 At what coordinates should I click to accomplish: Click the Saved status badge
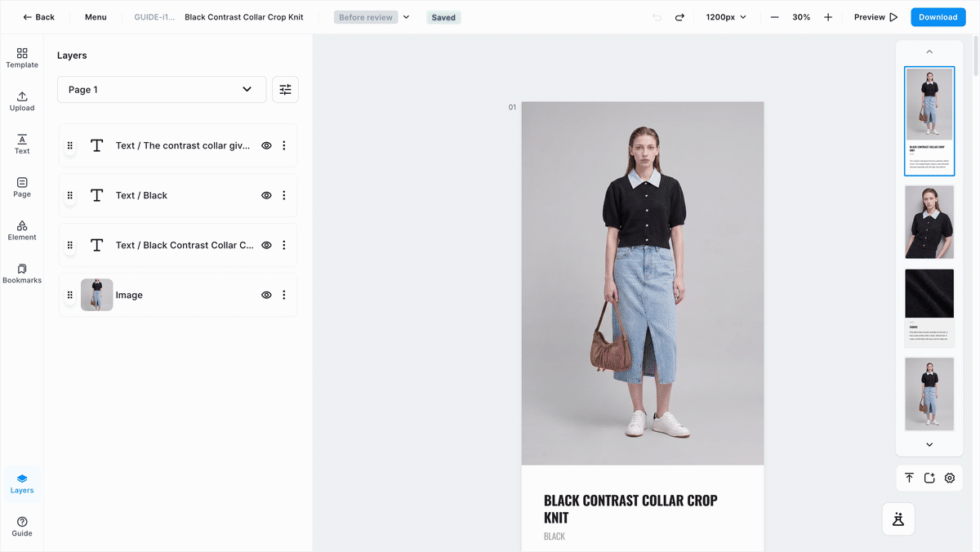443,17
